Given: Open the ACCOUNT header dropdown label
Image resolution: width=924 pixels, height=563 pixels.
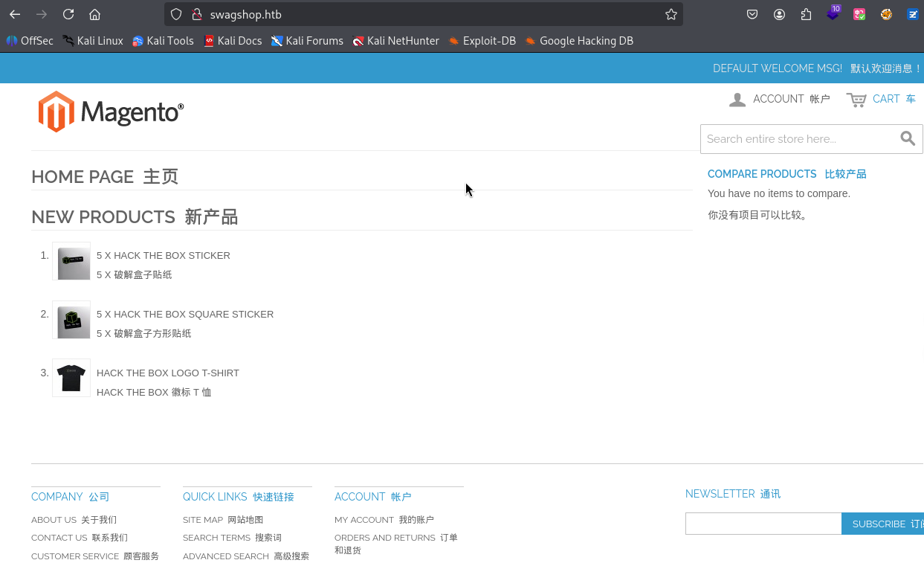Looking at the screenshot, I should 791,99.
